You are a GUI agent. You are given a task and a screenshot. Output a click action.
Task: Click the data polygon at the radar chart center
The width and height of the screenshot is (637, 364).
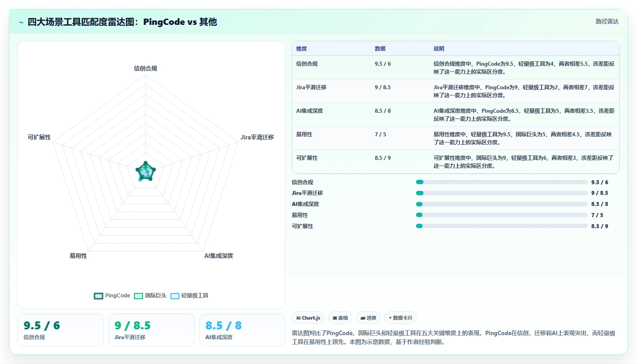point(146,172)
